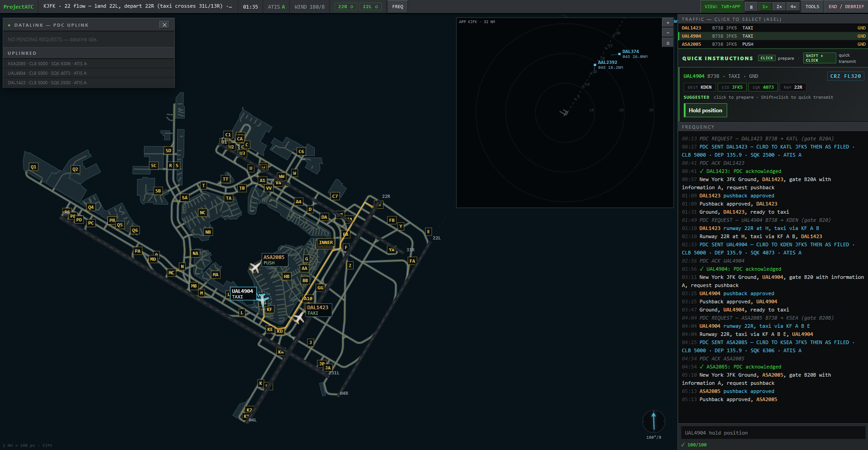Open the SQK 4073 squawk chip
The height and width of the screenshot is (450, 868).
[x=763, y=87]
